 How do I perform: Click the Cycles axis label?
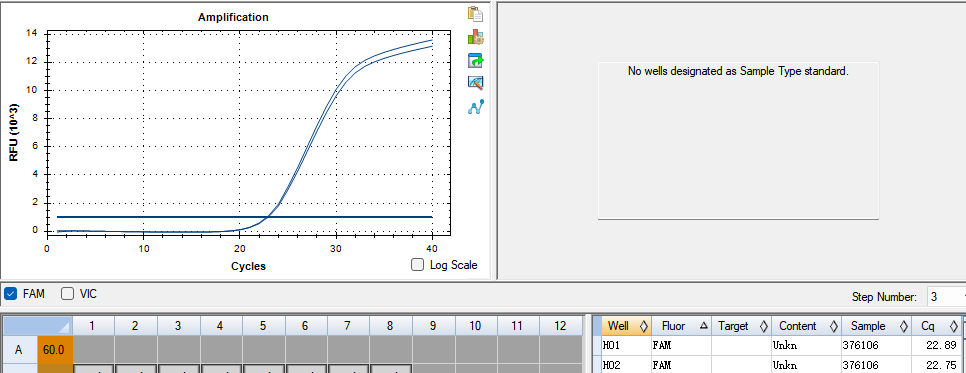pos(248,266)
